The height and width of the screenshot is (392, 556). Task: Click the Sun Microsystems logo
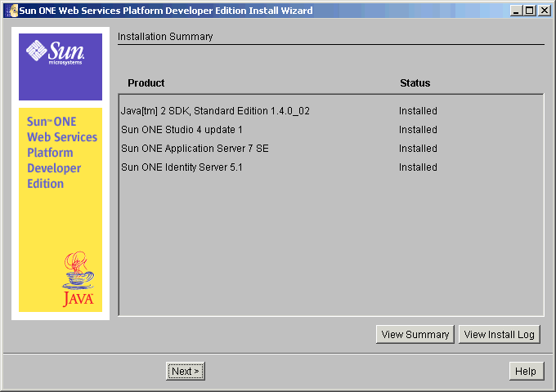[x=56, y=53]
